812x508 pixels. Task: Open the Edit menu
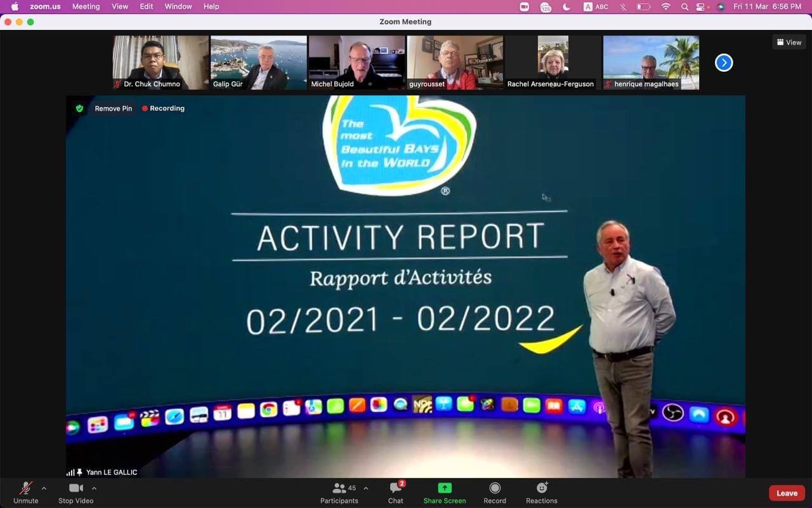(147, 6)
